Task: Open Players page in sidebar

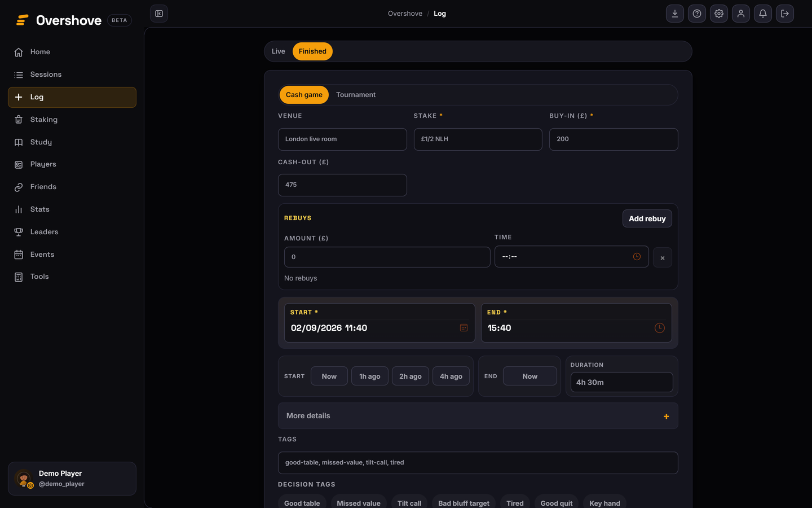Action: click(x=72, y=164)
